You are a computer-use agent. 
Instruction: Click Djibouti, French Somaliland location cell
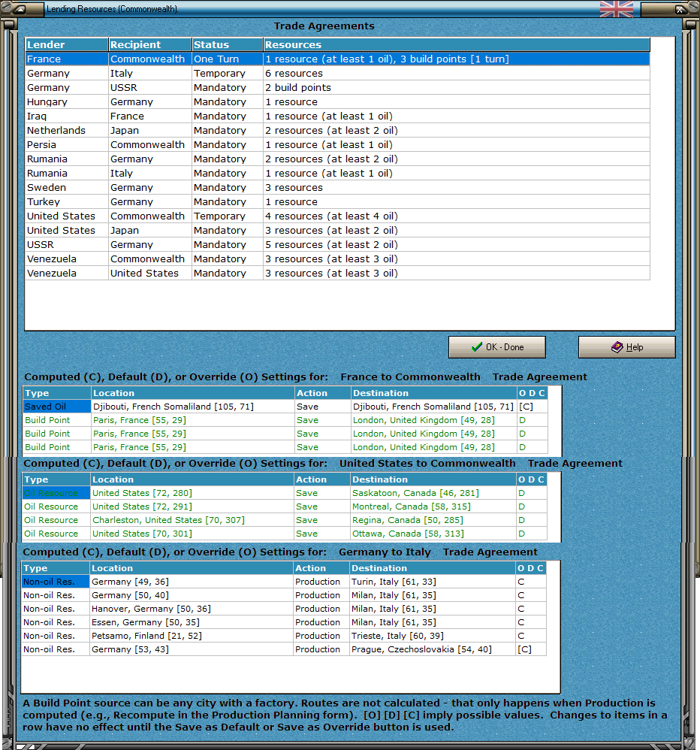coord(193,407)
